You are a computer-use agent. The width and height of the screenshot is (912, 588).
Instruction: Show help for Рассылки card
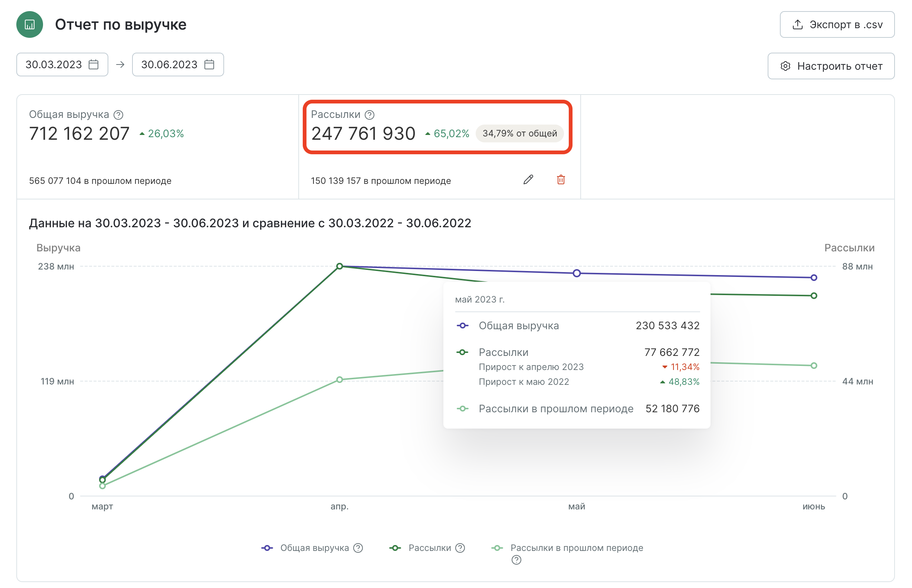[x=370, y=115]
